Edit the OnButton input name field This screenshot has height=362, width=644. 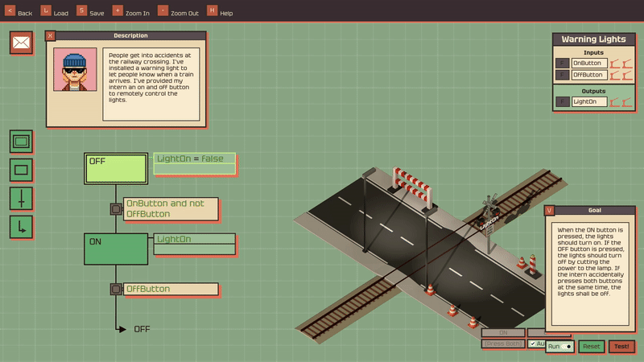point(589,64)
